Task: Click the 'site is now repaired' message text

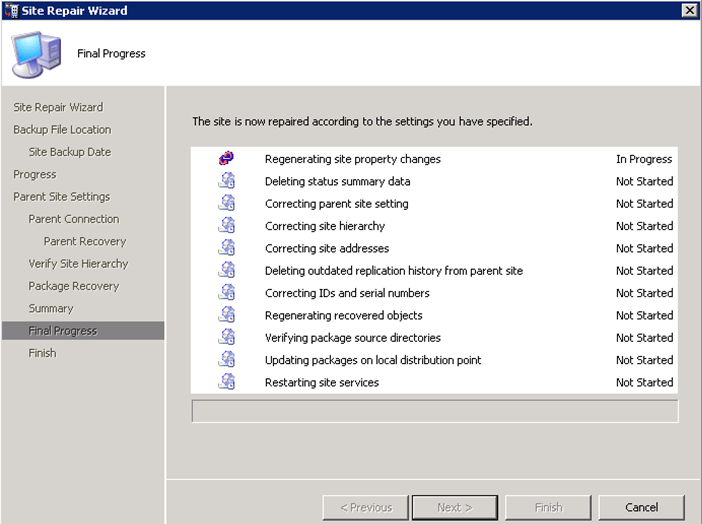Action: [x=362, y=122]
